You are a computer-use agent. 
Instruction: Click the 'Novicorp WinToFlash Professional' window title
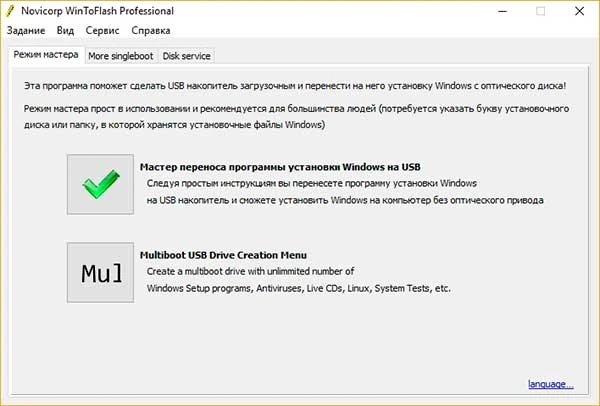[x=98, y=11]
